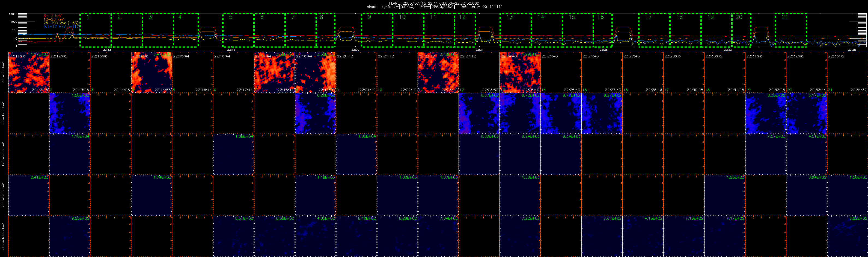Open the 3–6 keV image starting 22:14:08
Screen dimensions: 868x257
[x=152, y=72]
